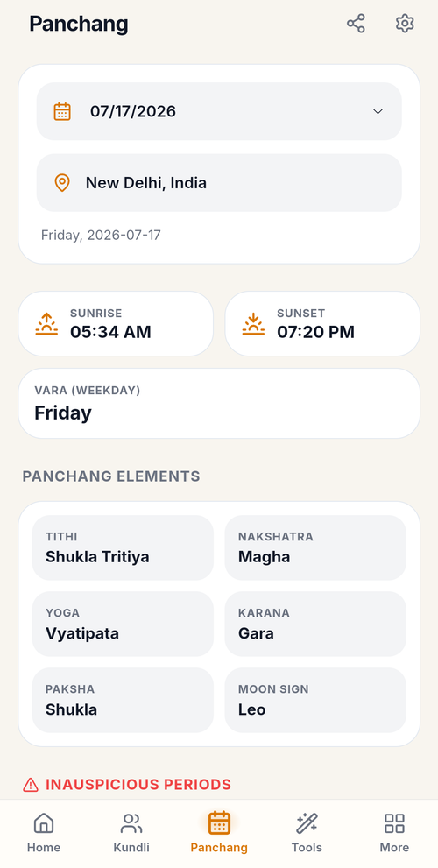
Task: Click the Inauspicious Periods warning icon
Action: (x=31, y=785)
